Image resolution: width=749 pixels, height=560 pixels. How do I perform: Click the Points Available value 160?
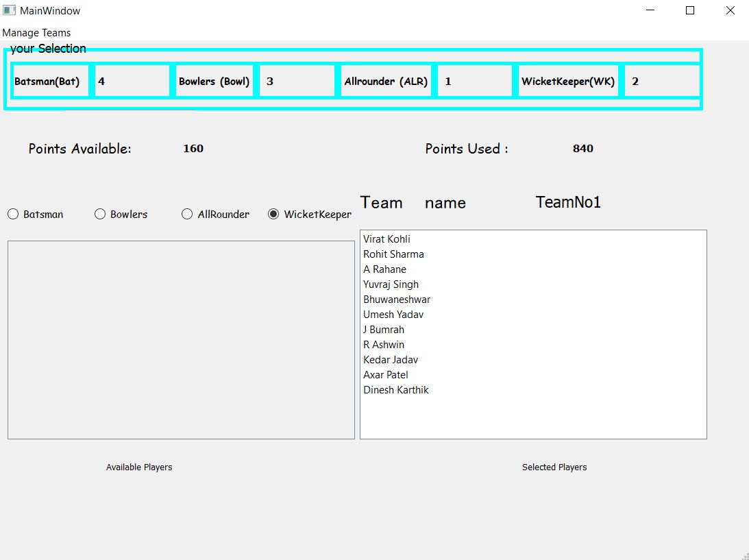point(193,148)
